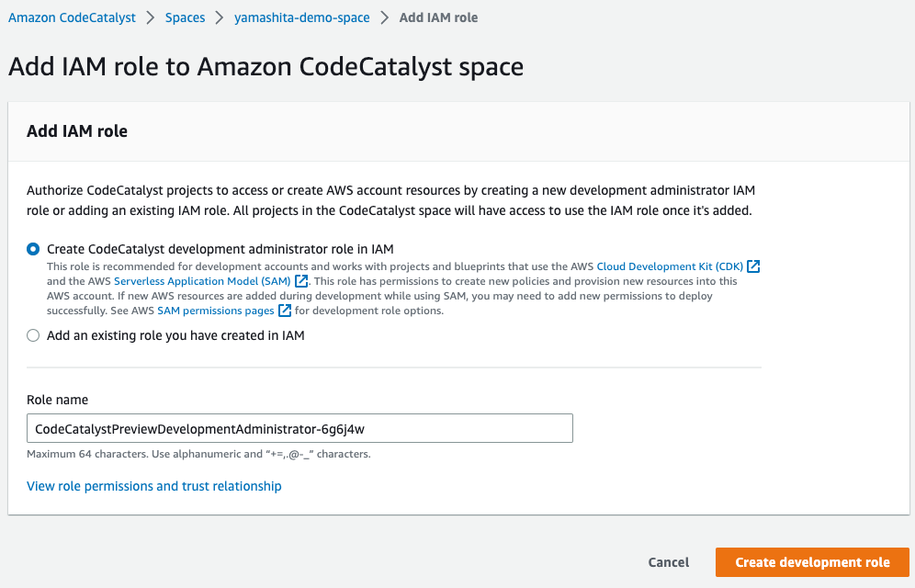915x588 pixels.
Task: View role permissions and trust relationship
Action: (x=154, y=486)
